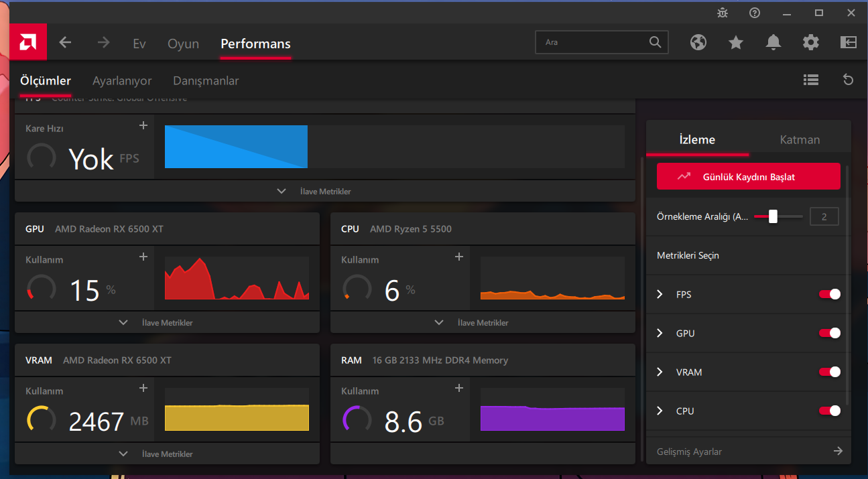Expand the GPU metrics chevron in sidebar
The height and width of the screenshot is (479, 868).
[660, 333]
